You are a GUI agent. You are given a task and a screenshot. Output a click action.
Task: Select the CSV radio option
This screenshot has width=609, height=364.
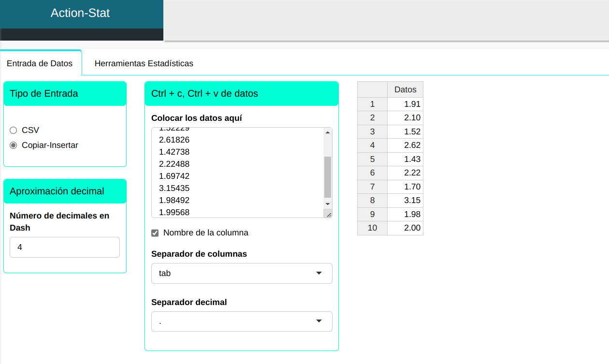(x=14, y=130)
